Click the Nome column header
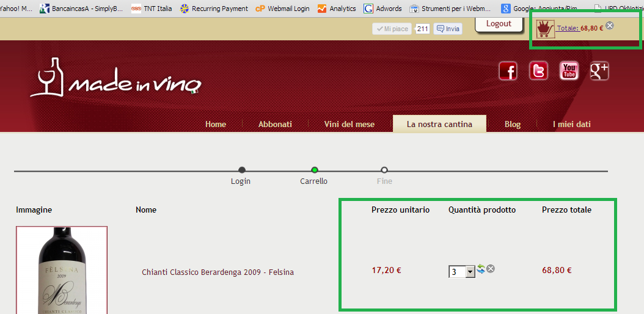Screen dimensions: 644x314 coord(146,210)
